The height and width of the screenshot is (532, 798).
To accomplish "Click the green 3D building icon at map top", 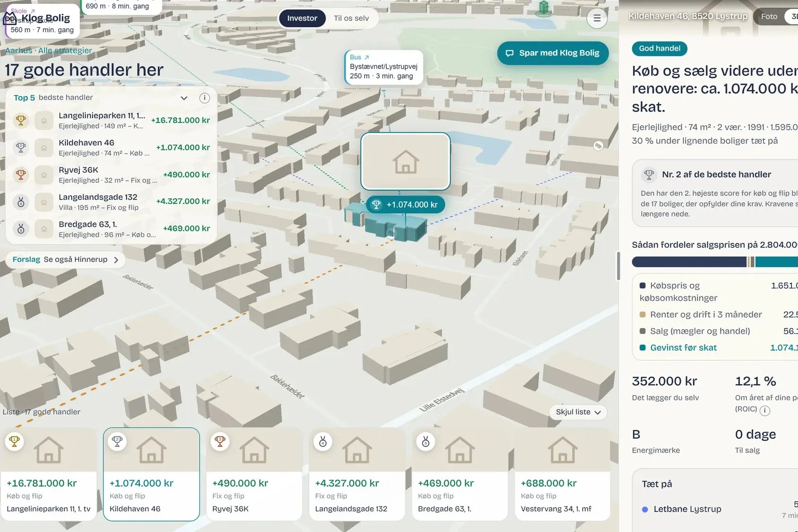I will click(x=544, y=8).
